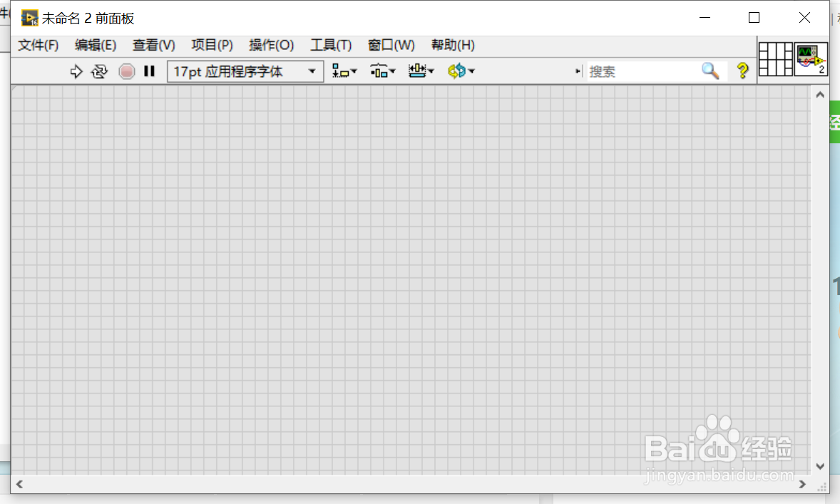The width and height of the screenshot is (840, 504).
Task: Open the 文件(F) menu
Action: click(x=38, y=45)
